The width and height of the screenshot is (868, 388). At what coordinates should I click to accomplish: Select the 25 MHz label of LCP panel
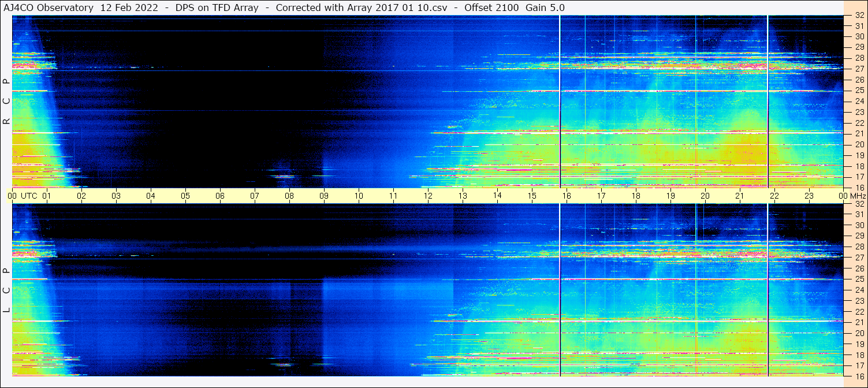tap(859, 279)
